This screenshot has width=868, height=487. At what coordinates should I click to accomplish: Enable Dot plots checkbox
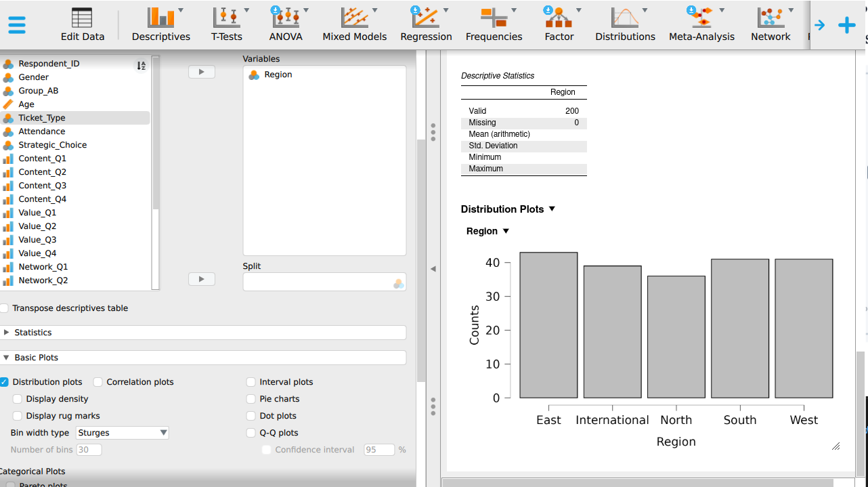pos(251,416)
